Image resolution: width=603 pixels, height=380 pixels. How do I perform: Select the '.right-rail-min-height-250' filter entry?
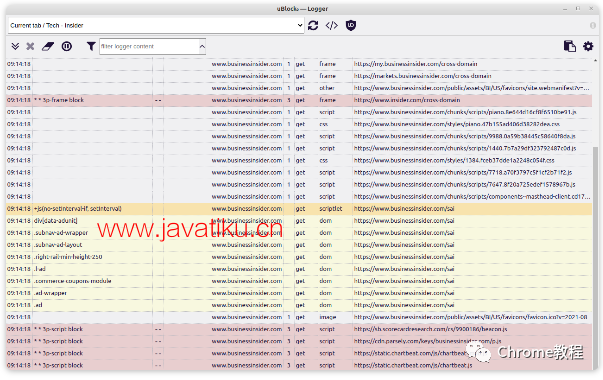click(68, 257)
